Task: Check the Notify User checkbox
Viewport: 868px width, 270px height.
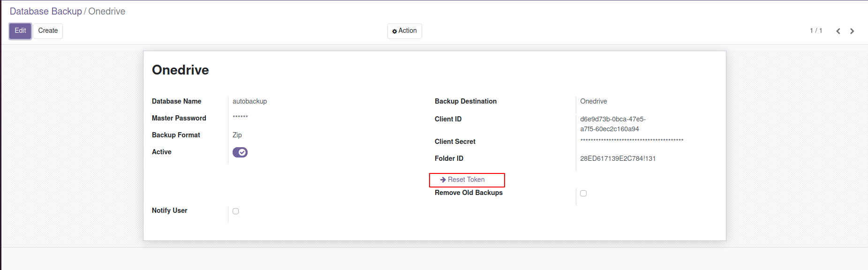Action: click(236, 211)
